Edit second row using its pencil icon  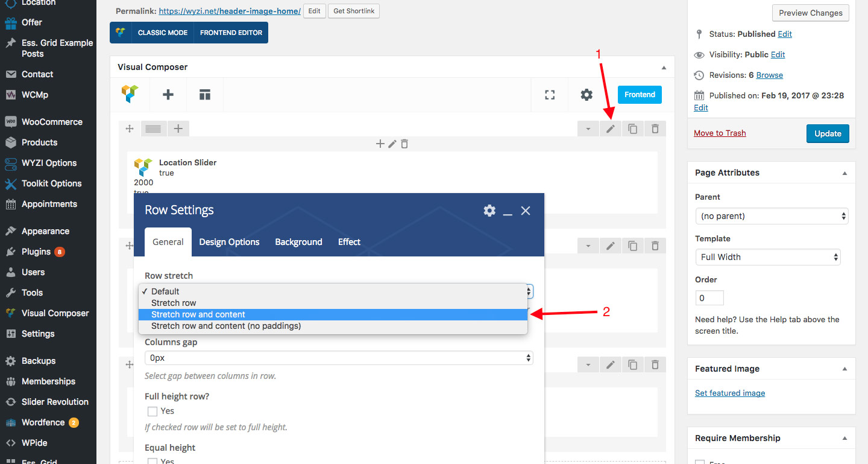pos(611,246)
